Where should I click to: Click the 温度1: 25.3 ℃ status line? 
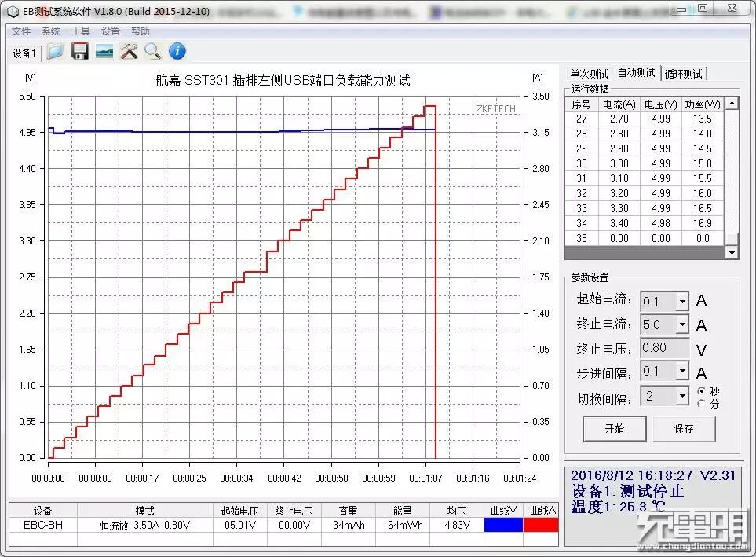coord(618,507)
